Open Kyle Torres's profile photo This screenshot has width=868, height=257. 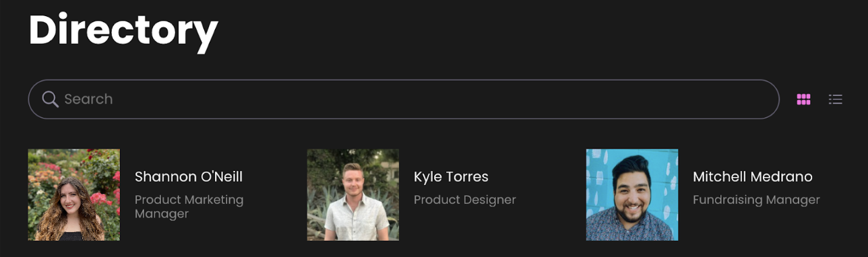tap(353, 195)
